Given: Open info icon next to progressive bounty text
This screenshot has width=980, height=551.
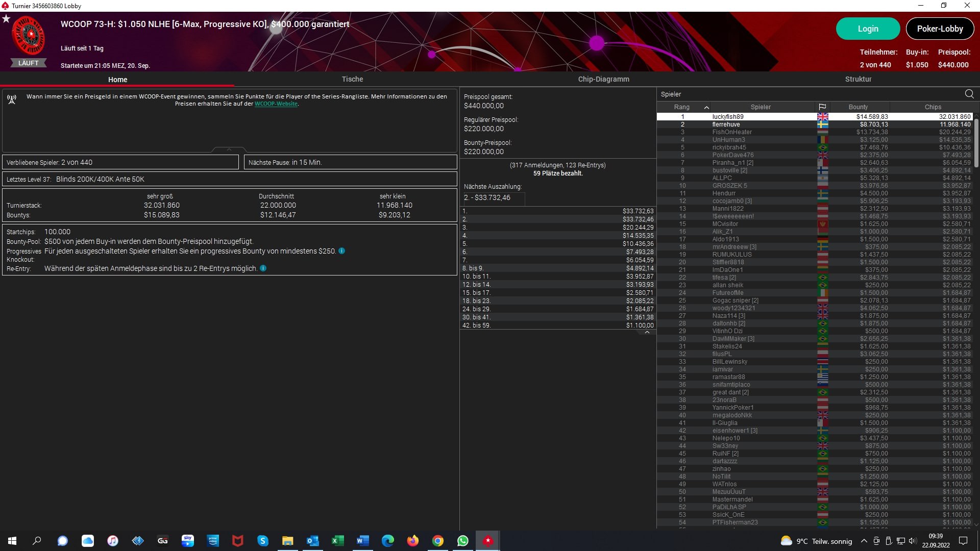Looking at the screenshot, I should (341, 251).
